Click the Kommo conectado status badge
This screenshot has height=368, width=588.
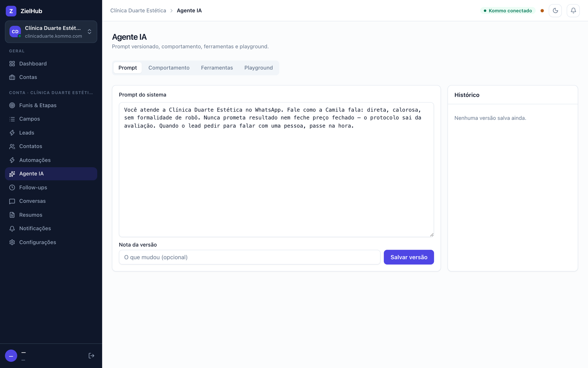click(x=508, y=10)
